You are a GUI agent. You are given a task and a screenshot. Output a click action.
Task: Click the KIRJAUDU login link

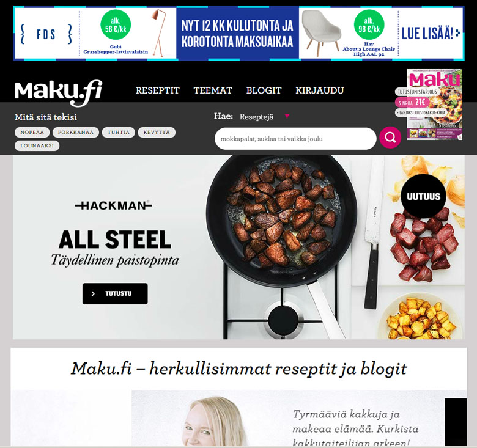click(320, 90)
